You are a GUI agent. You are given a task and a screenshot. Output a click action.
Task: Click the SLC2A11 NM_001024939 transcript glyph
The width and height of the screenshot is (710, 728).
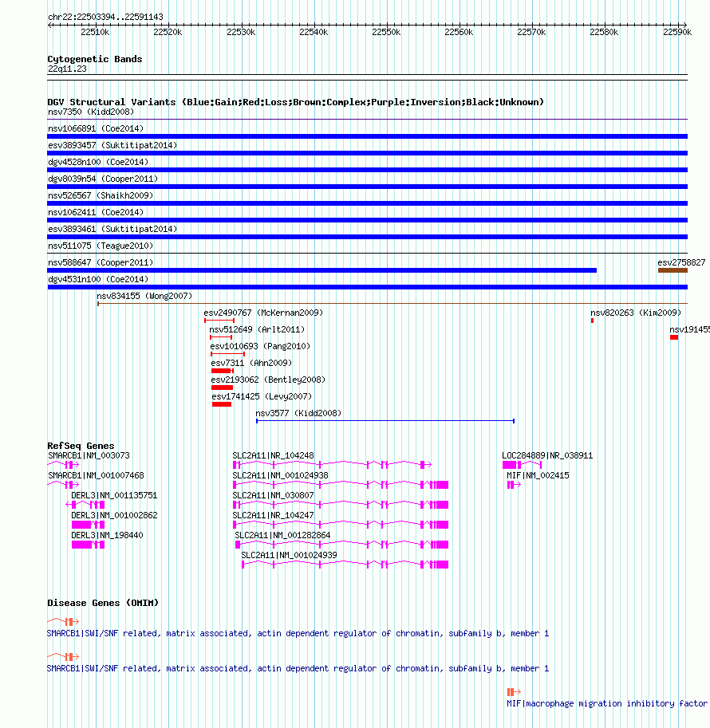[x=345, y=564]
